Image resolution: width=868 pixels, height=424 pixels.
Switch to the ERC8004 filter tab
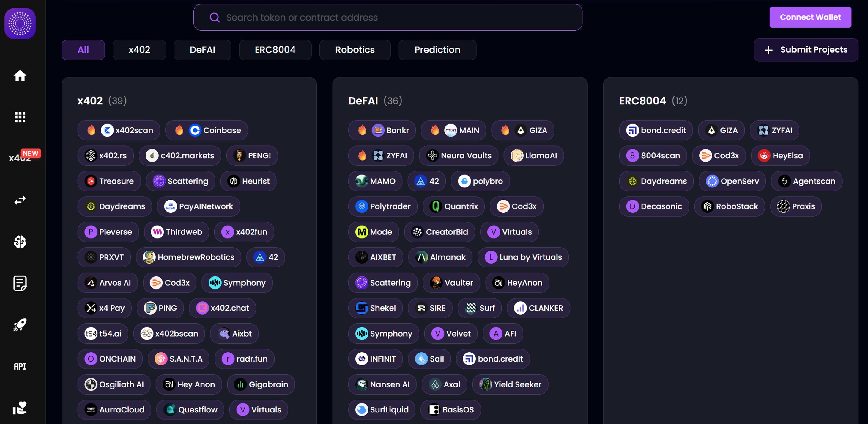pos(275,50)
